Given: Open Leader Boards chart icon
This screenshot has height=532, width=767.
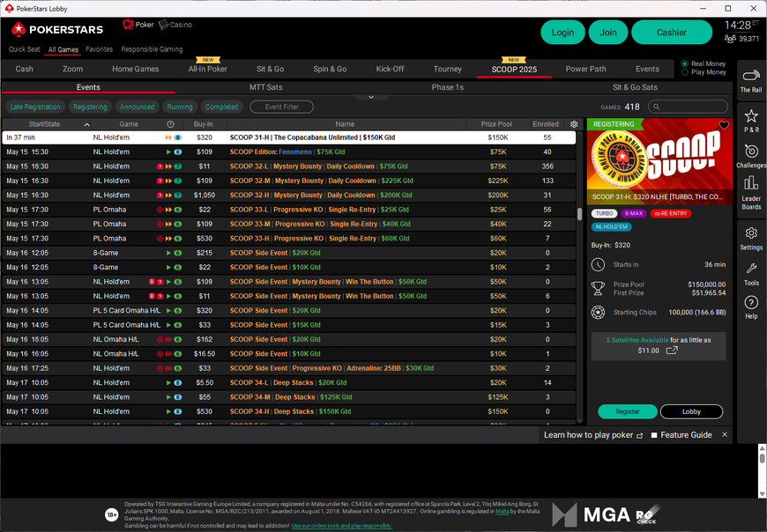Looking at the screenshot, I should (751, 183).
